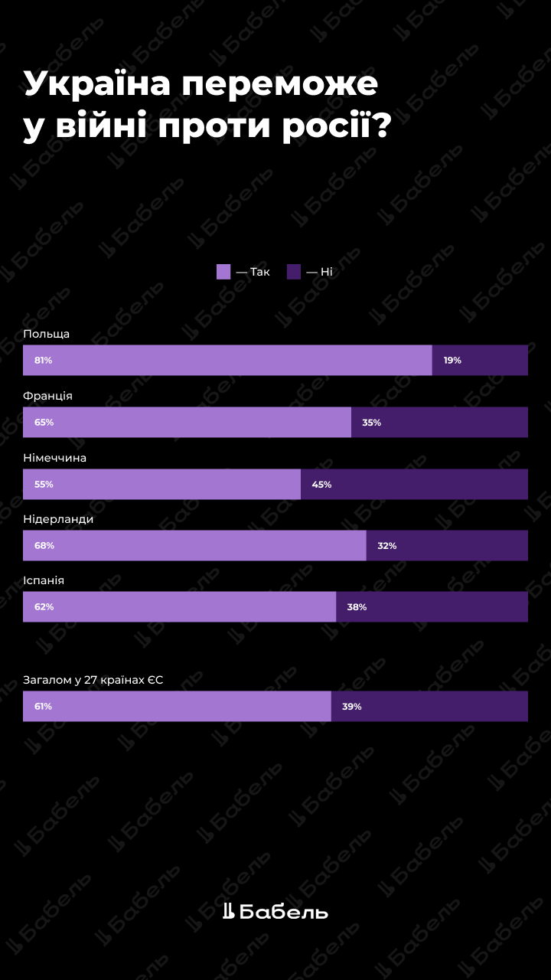Click the Бабель logo icon at bottom
551x980 pixels.
(x=228, y=911)
